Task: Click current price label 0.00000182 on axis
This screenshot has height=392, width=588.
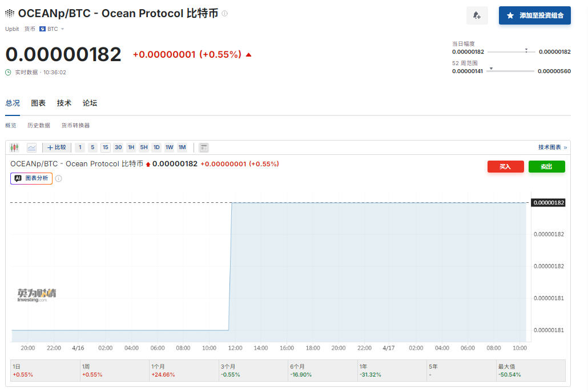Action: click(548, 203)
